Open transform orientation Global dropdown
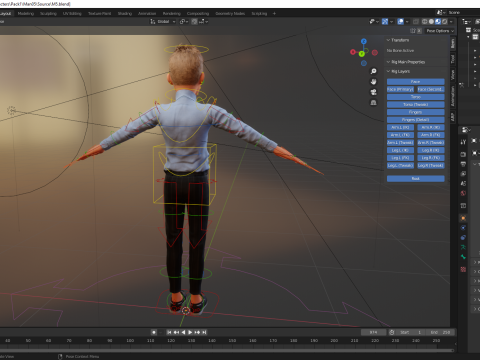The width and height of the screenshot is (480, 360). [163, 21]
